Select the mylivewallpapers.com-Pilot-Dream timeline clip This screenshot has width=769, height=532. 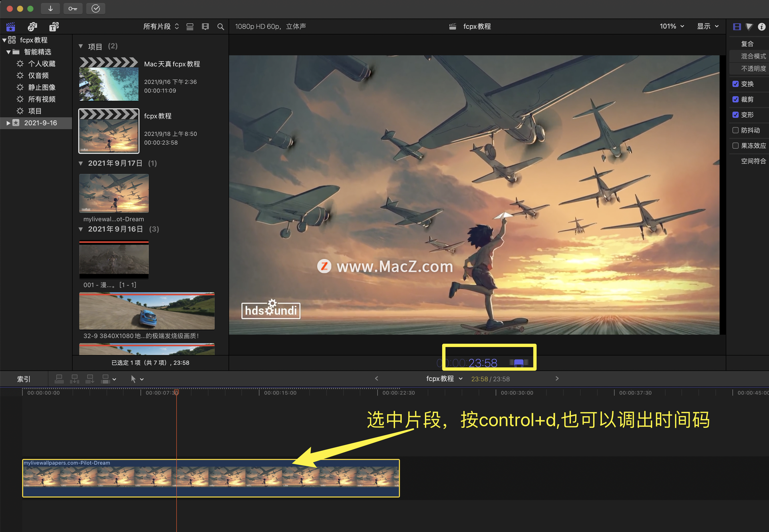(211, 478)
